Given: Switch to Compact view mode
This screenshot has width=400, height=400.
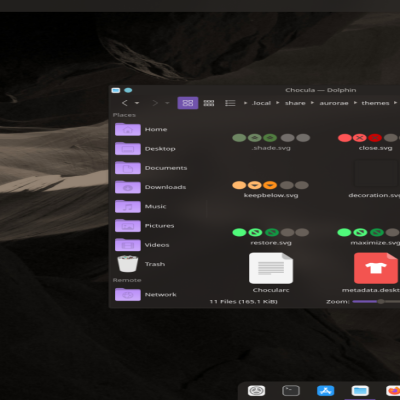Looking at the screenshot, I should [x=209, y=103].
